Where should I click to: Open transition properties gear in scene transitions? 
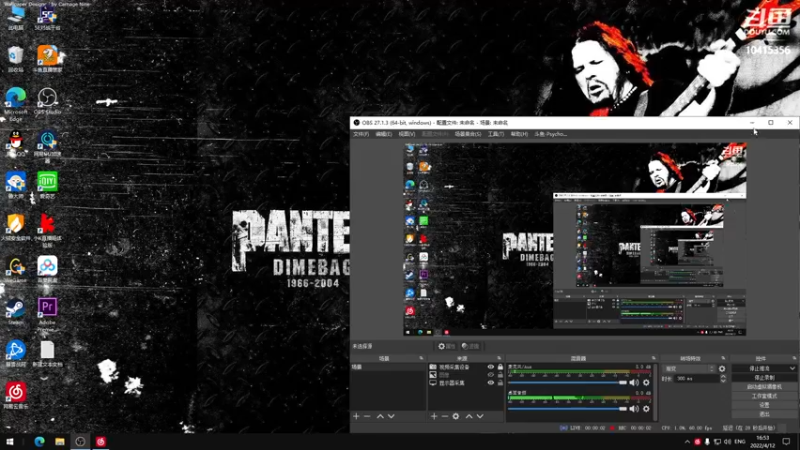(722, 368)
